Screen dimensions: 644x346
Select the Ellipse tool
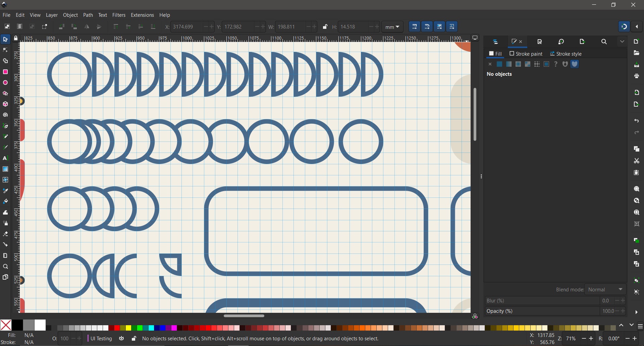point(5,83)
